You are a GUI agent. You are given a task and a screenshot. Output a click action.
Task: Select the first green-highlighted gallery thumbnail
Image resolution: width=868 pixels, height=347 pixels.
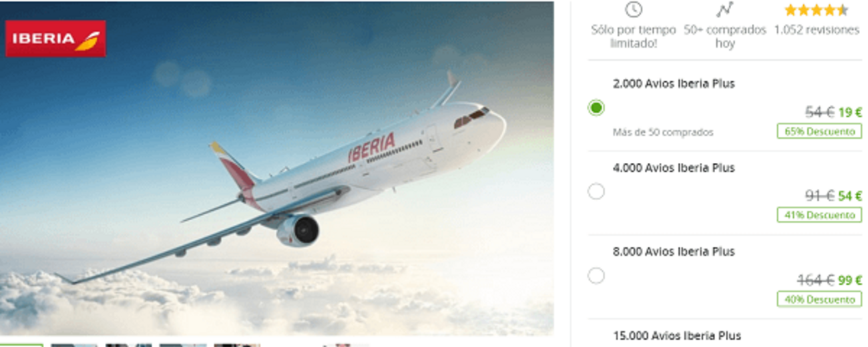tap(21, 345)
